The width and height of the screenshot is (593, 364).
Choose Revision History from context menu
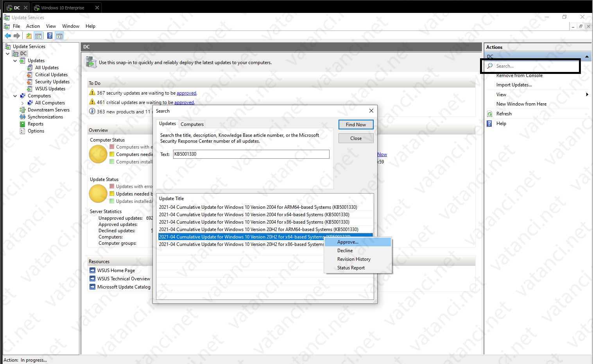click(358, 259)
